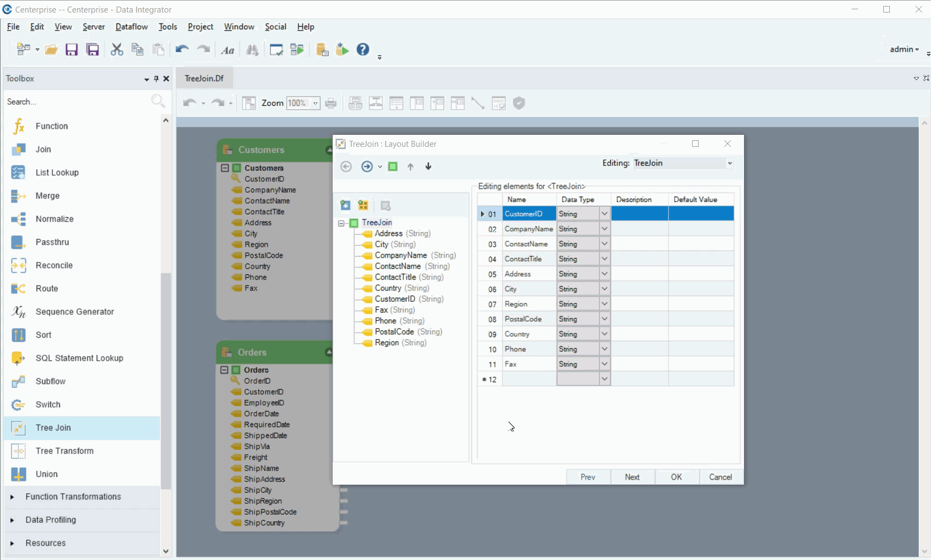This screenshot has width=933, height=560.
Task: Click the move up arrow in Layout Builder
Action: pos(410,166)
